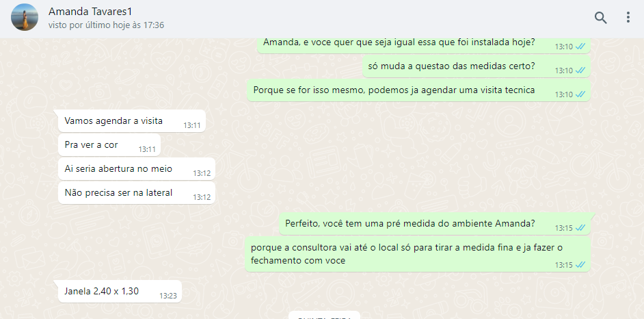Screen dimensions: 644x319
Task: Click the 'visto por último hoje às 17:36' status
Action: [x=106, y=25]
